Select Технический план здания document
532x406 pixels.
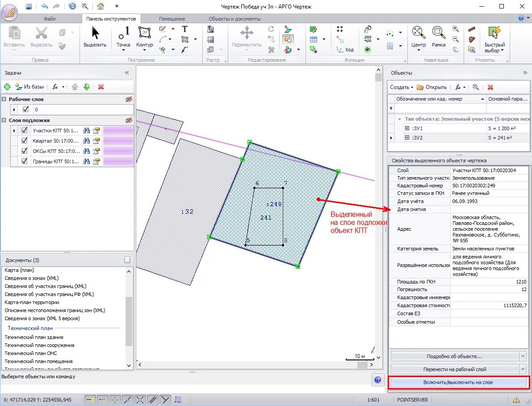pos(34,337)
